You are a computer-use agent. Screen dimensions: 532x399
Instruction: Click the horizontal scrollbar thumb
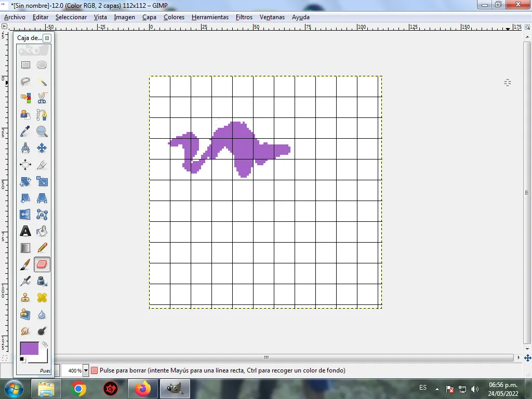point(267,357)
